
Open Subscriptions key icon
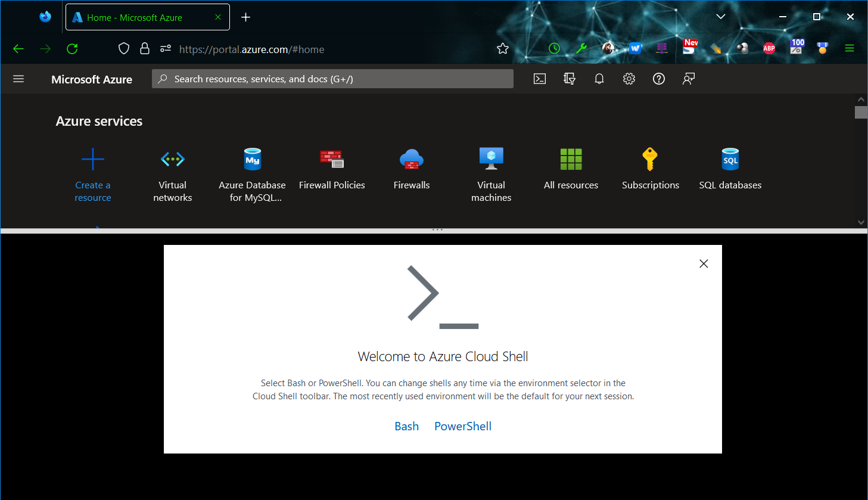click(650, 159)
